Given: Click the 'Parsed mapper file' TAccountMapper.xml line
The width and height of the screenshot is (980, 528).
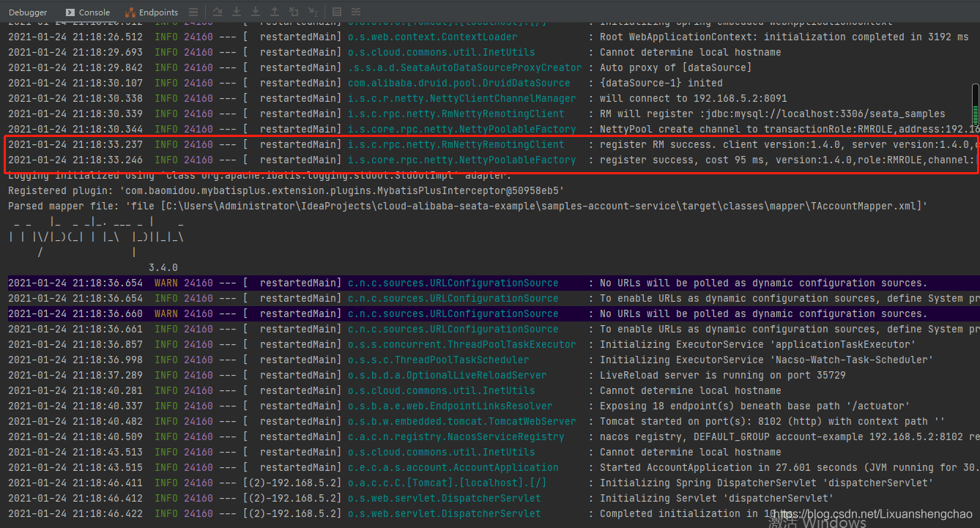Looking at the screenshot, I should point(467,206).
